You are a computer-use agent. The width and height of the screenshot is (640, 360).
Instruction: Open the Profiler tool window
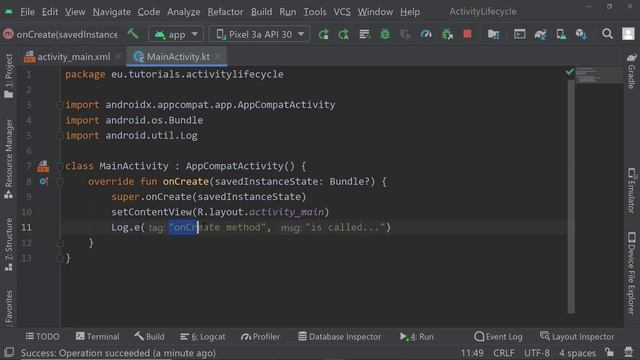click(x=260, y=336)
